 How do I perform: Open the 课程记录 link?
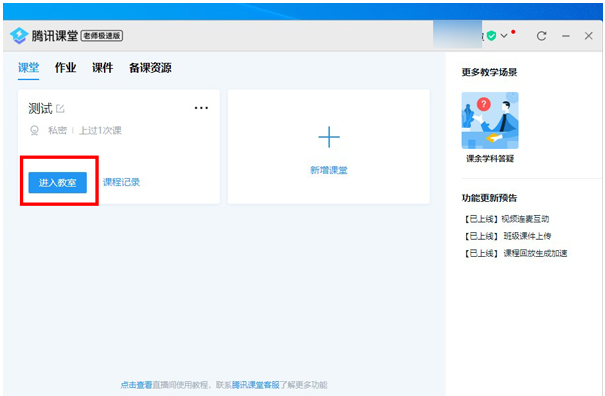tap(121, 182)
